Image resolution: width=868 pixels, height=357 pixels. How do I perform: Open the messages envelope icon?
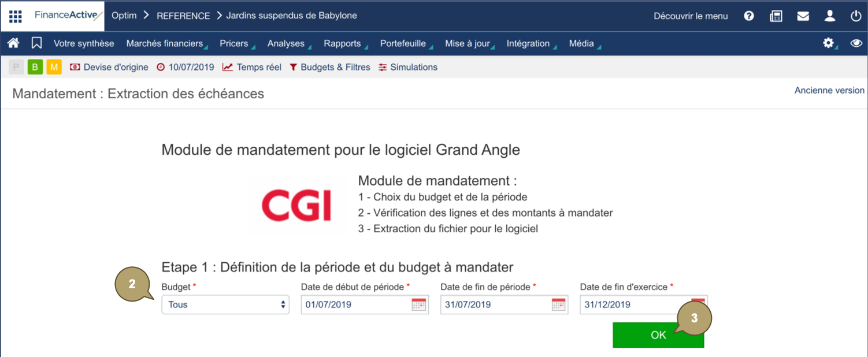pyautogui.click(x=803, y=16)
